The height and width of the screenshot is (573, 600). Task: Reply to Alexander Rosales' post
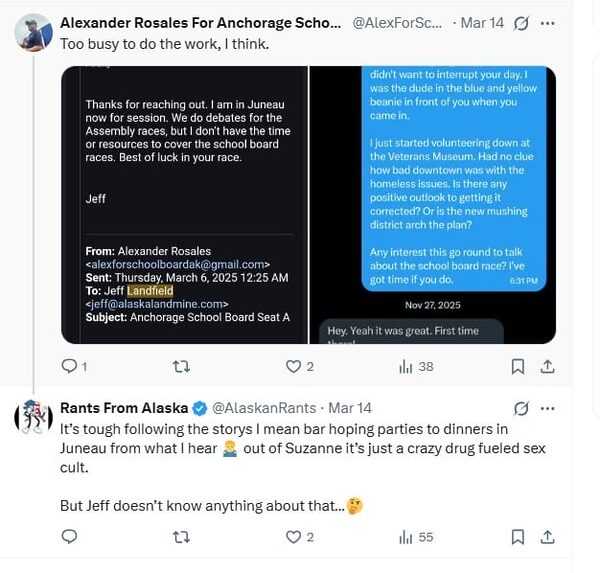point(69,366)
